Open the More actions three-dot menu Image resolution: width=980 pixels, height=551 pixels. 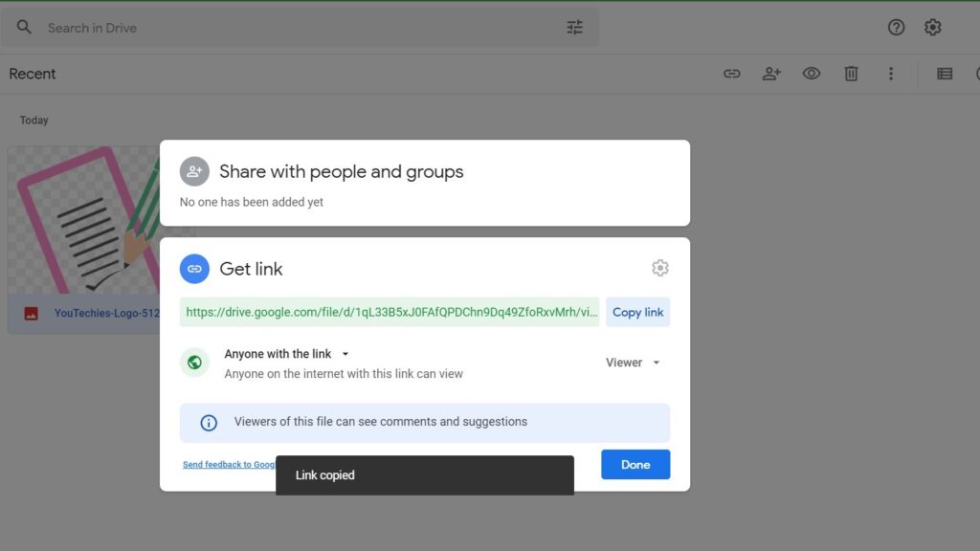tap(891, 74)
